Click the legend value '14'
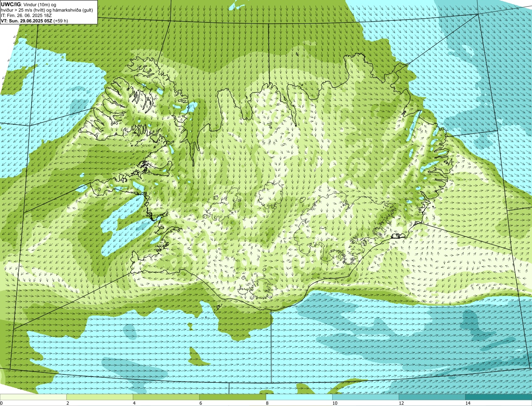The width and height of the screenshot is (532, 406). [468, 403]
